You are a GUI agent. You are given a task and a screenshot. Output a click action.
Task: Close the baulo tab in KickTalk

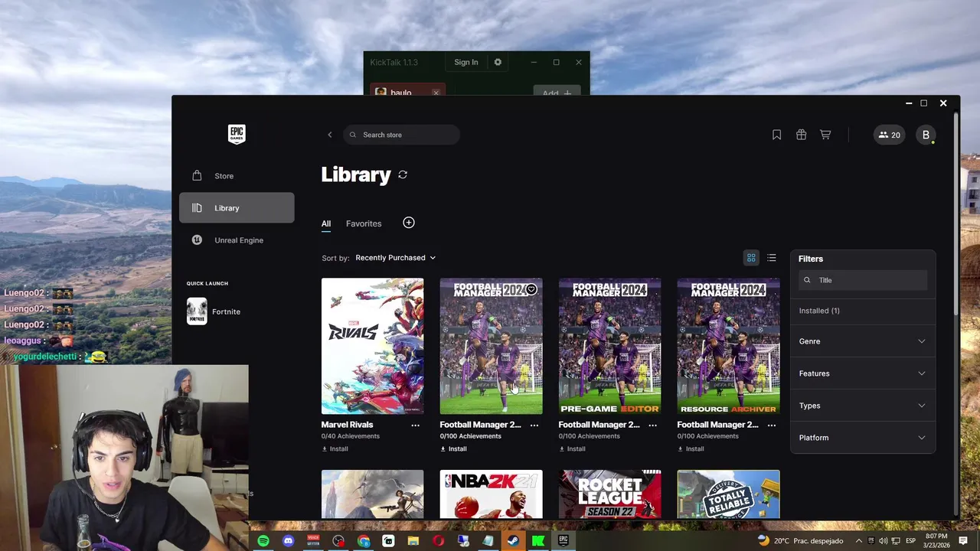pyautogui.click(x=436, y=93)
